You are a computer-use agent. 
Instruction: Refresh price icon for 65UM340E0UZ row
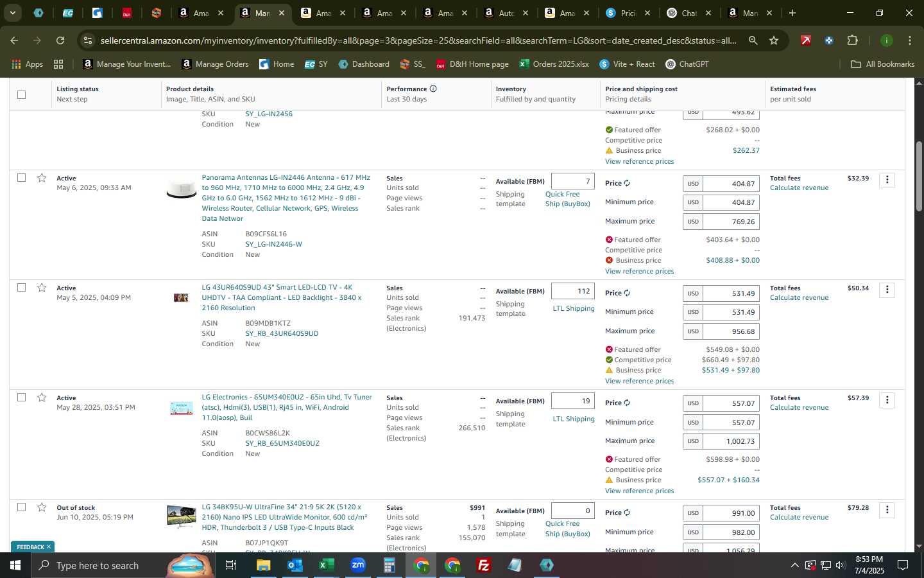pos(627,403)
